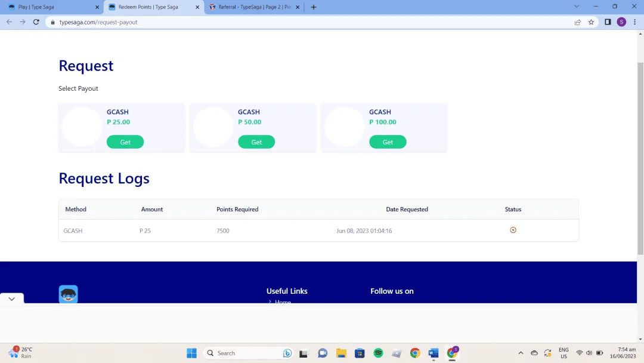Reload the current page

(36, 22)
